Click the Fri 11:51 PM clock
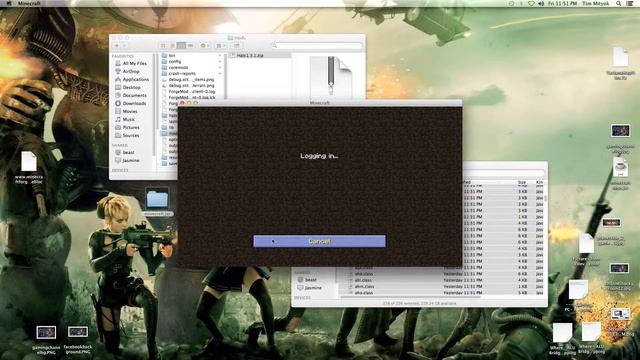The image size is (640, 360). coord(562,3)
